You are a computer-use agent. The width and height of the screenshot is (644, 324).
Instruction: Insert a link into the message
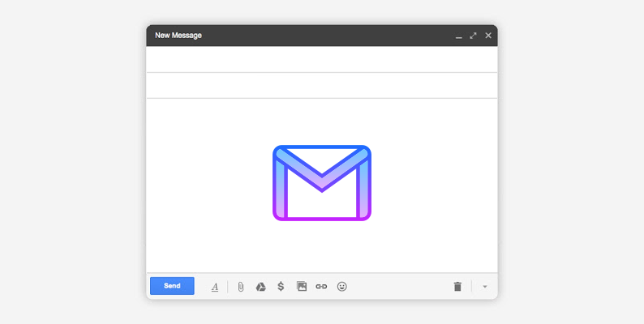point(321,287)
